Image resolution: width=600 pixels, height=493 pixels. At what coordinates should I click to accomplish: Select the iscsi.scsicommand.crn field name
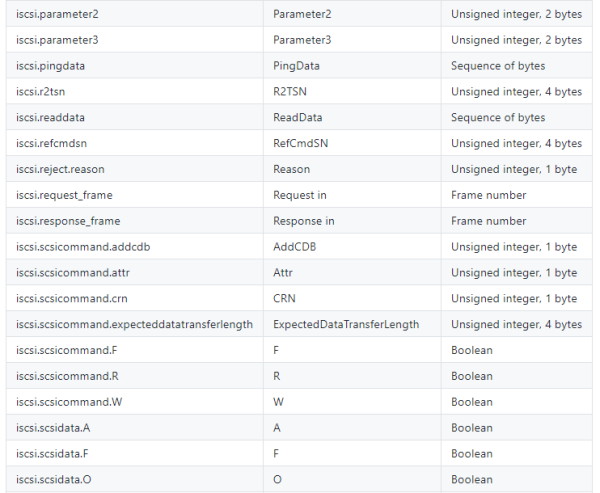(72, 299)
